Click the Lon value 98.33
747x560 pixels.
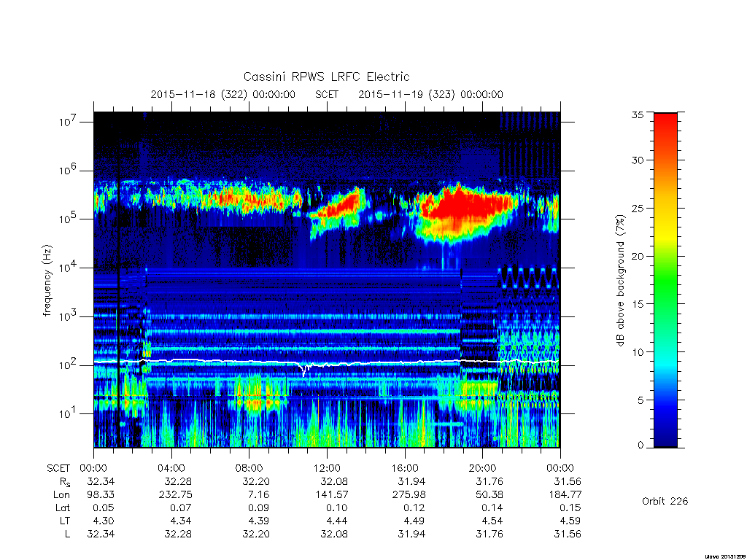(x=101, y=495)
